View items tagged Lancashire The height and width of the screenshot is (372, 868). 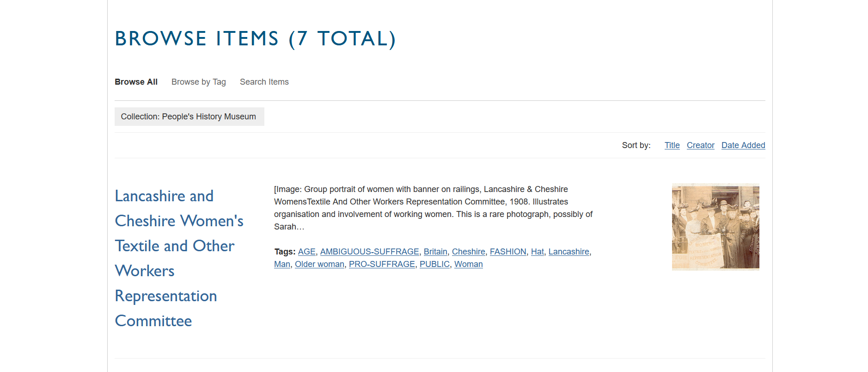(x=568, y=252)
